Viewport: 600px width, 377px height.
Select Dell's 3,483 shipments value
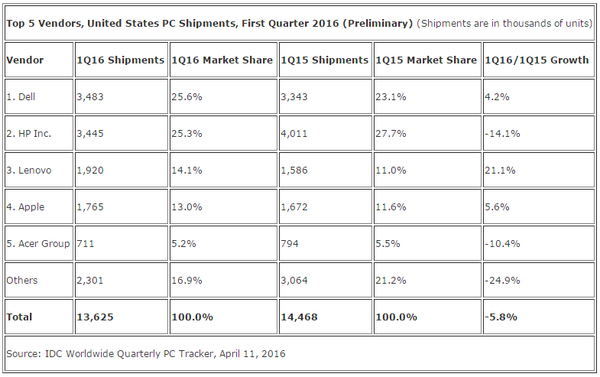tap(121, 96)
